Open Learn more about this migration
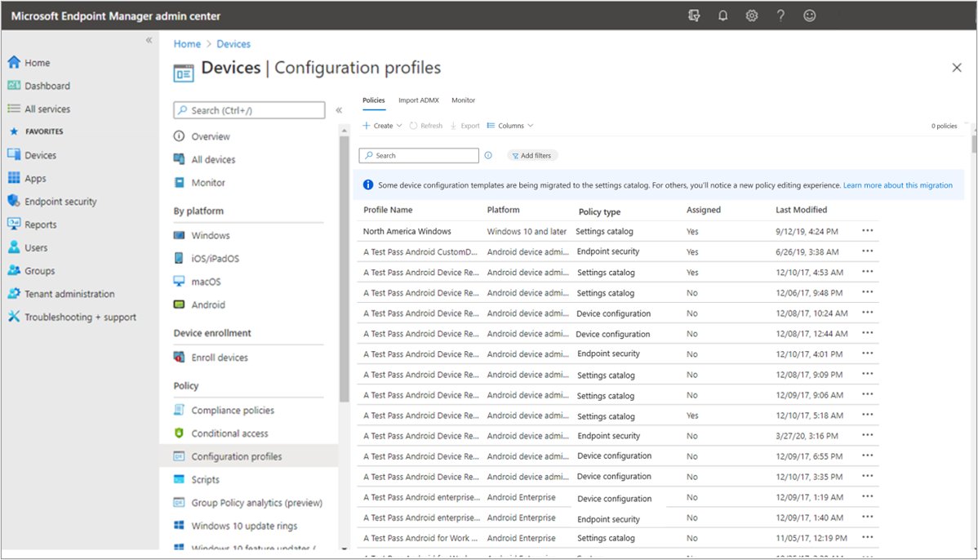 (898, 184)
